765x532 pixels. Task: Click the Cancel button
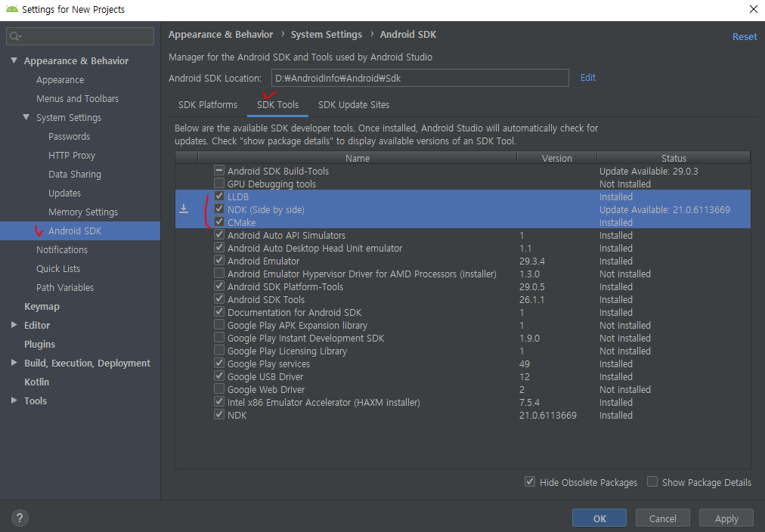(662, 518)
